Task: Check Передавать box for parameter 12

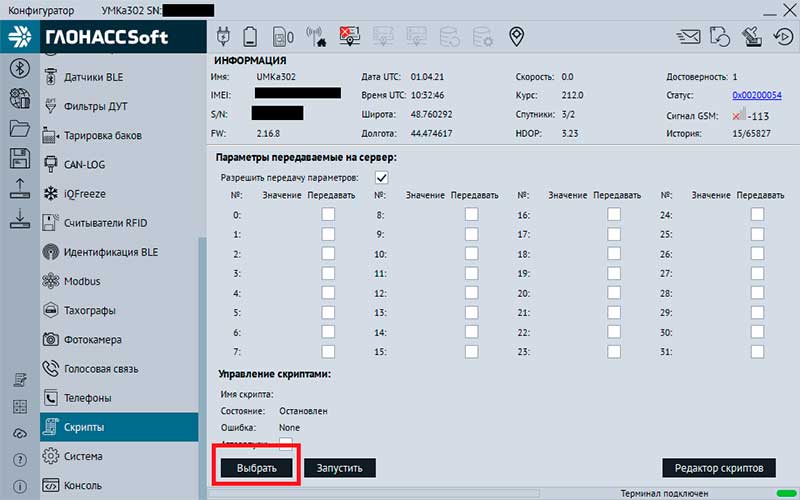Action: click(x=471, y=293)
